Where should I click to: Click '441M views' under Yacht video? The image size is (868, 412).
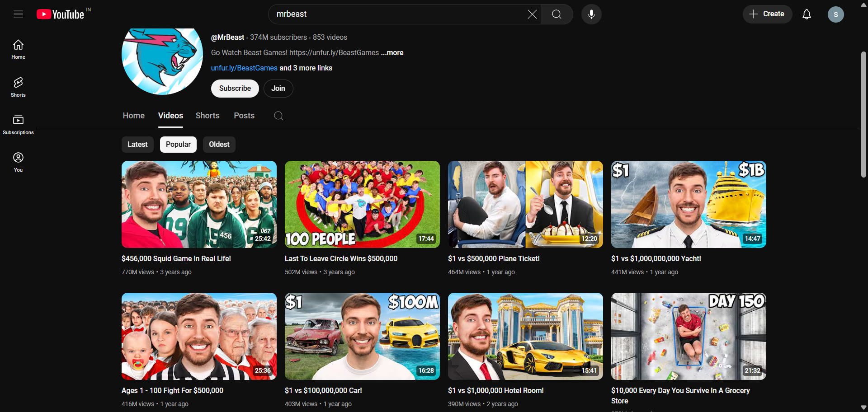(627, 272)
